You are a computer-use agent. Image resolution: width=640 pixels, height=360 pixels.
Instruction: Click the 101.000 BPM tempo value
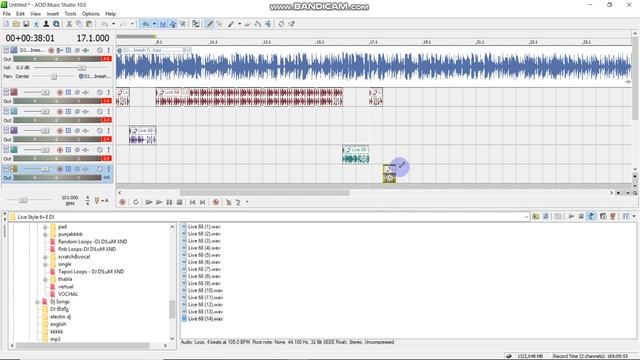(x=70, y=198)
